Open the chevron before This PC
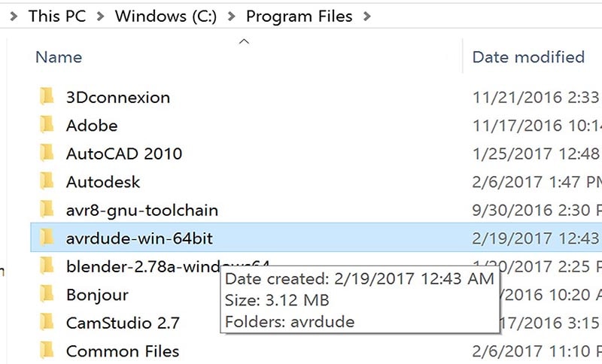 tap(14, 16)
